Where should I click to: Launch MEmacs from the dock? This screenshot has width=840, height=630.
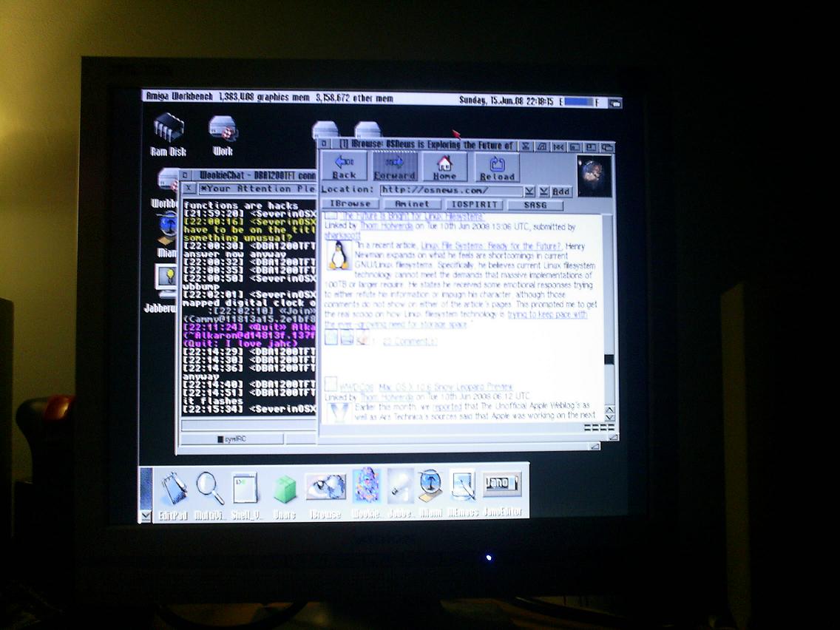pos(462,493)
